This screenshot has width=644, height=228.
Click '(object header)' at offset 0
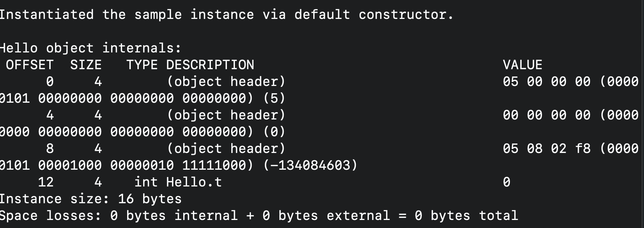[226, 82]
